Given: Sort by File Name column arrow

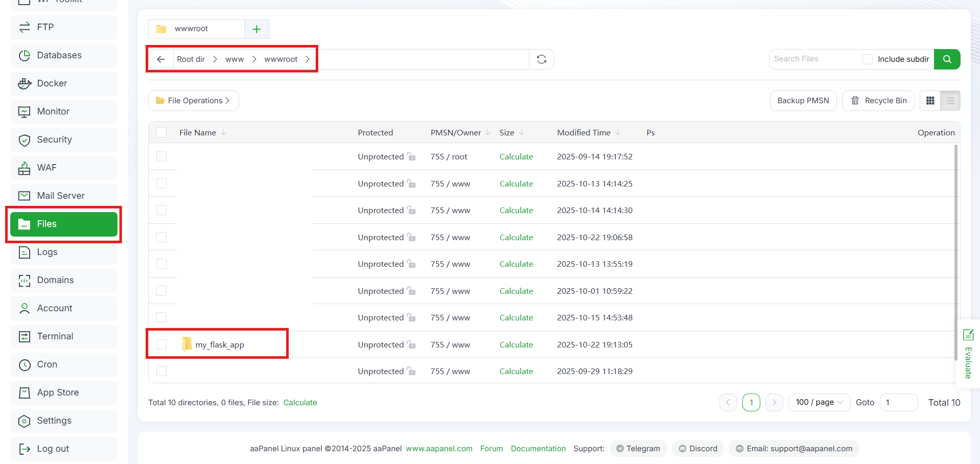Looking at the screenshot, I should pos(224,132).
